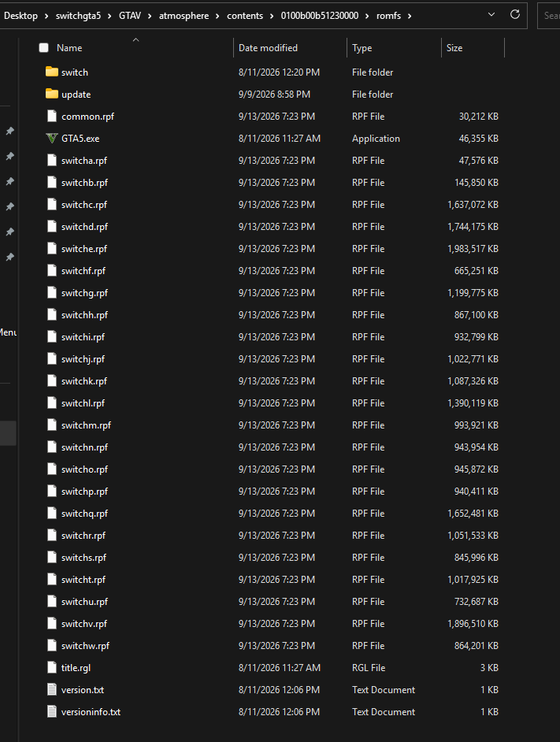Click the 1,896,510 KB size value
The height and width of the screenshot is (742, 560).
click(473, 623)
